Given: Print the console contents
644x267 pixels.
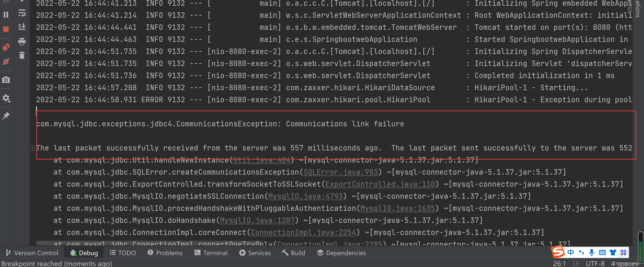Looking at the screenshot, I should click(x=22, y=42).
